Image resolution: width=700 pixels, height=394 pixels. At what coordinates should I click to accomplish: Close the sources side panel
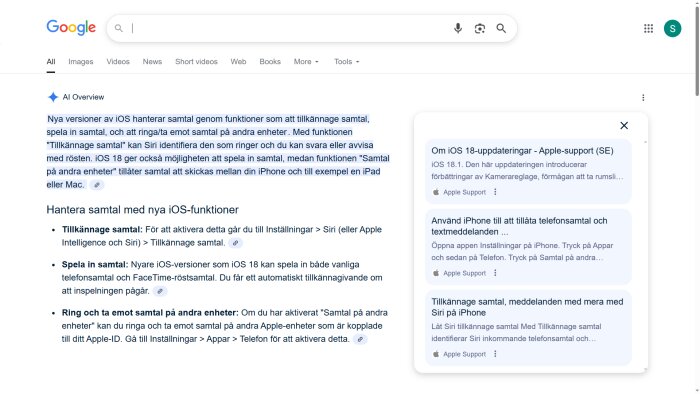(624, 125)
